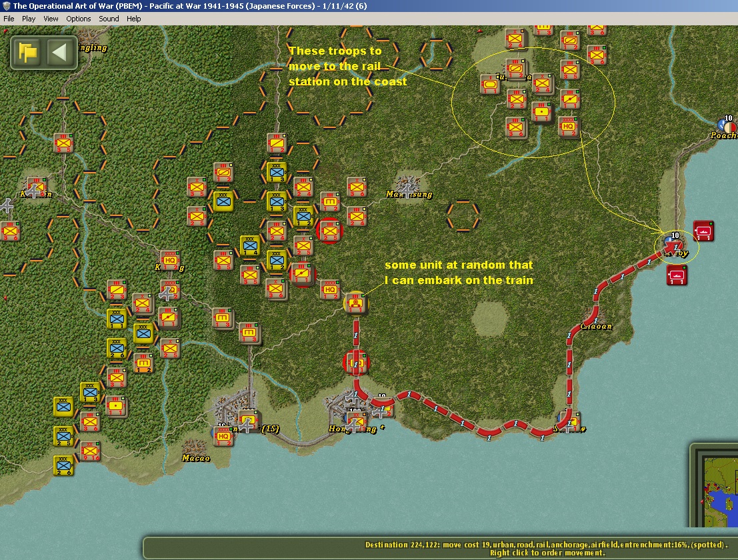Select the blue corps unit marked '1 4'
This screenshot has width=738, height=560.
coord(250,245)
